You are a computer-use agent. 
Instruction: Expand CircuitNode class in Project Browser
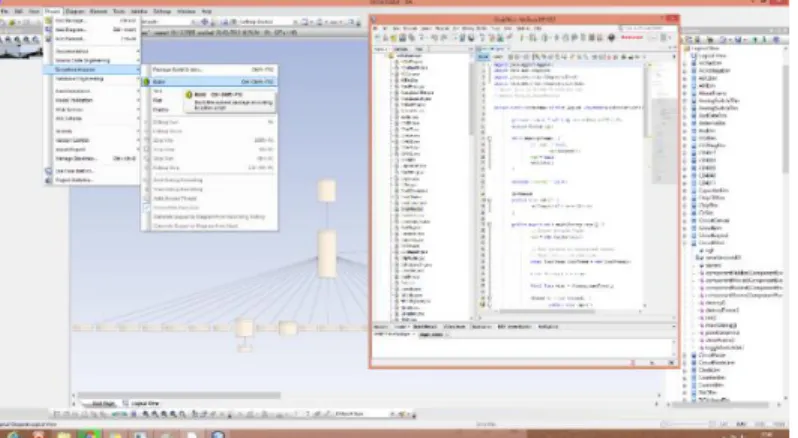pos(685,355)
